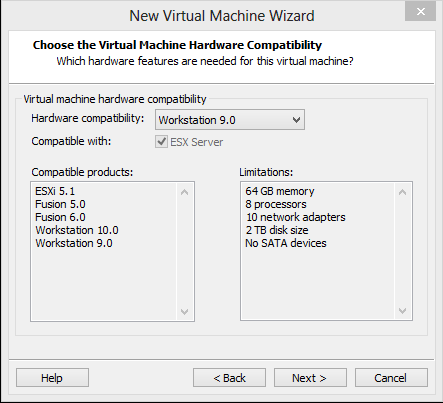Click Compatible products scrollbar down arrow

[184, 312]
